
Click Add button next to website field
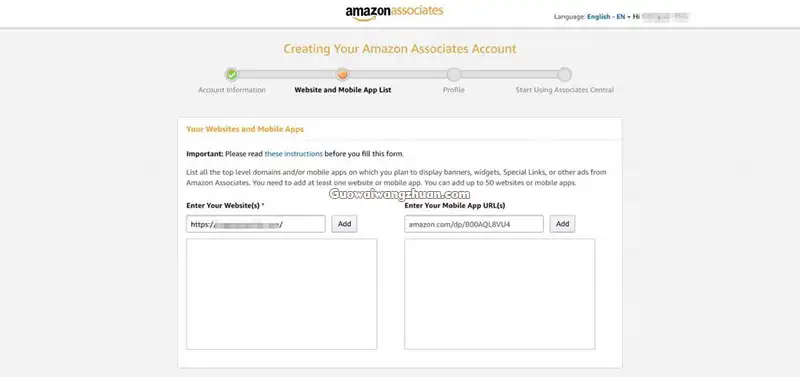click(344, 224)
